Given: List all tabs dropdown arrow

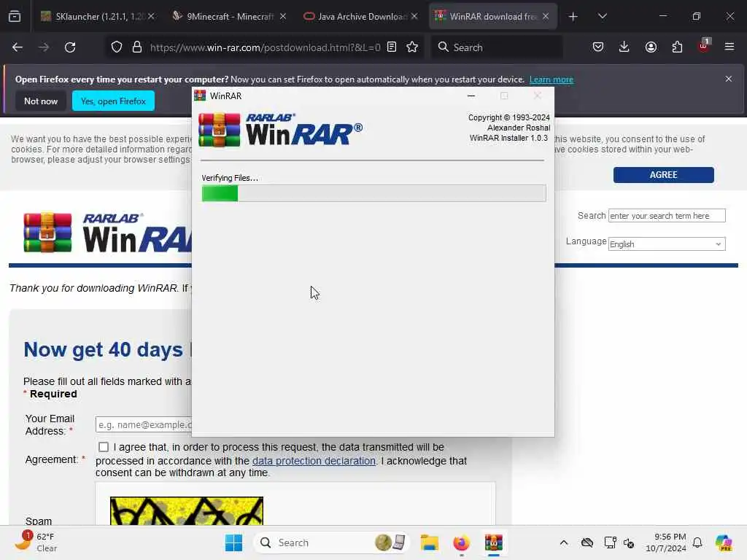Looking at the screenshot, I should coord(603,17).
